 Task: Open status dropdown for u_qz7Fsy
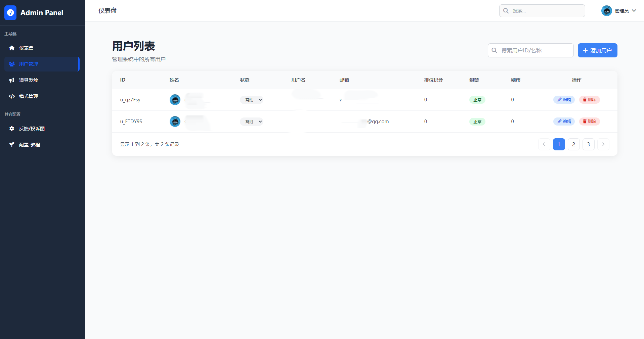pyautogui.click(x=251, y=100)
